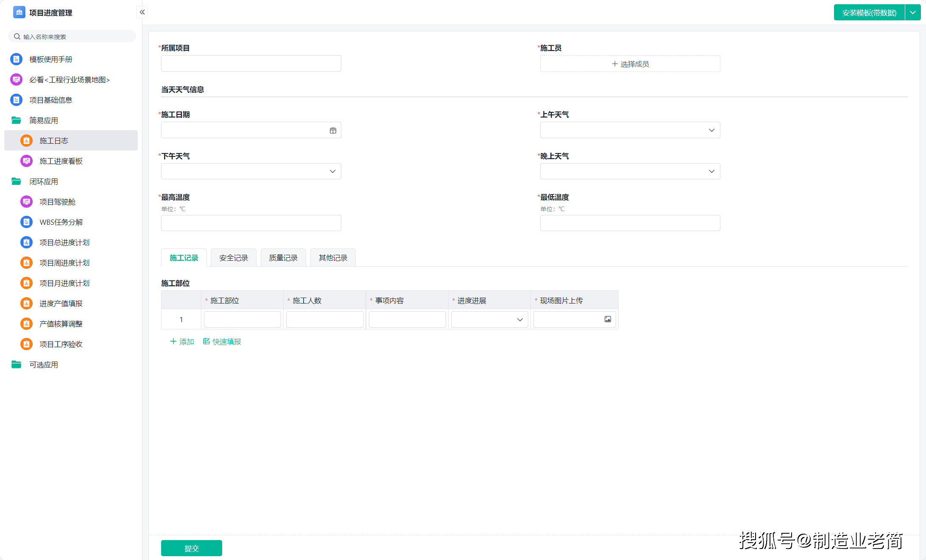Screen dimensions: 926x560
Task: Click the 必看<工程行业场景地图> dashboard icon
Action: coord(16,80)
